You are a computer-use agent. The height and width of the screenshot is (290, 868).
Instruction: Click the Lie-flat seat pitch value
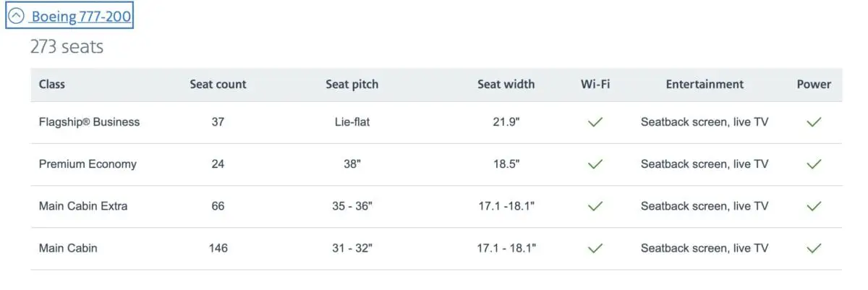click(x=352, y=122)
